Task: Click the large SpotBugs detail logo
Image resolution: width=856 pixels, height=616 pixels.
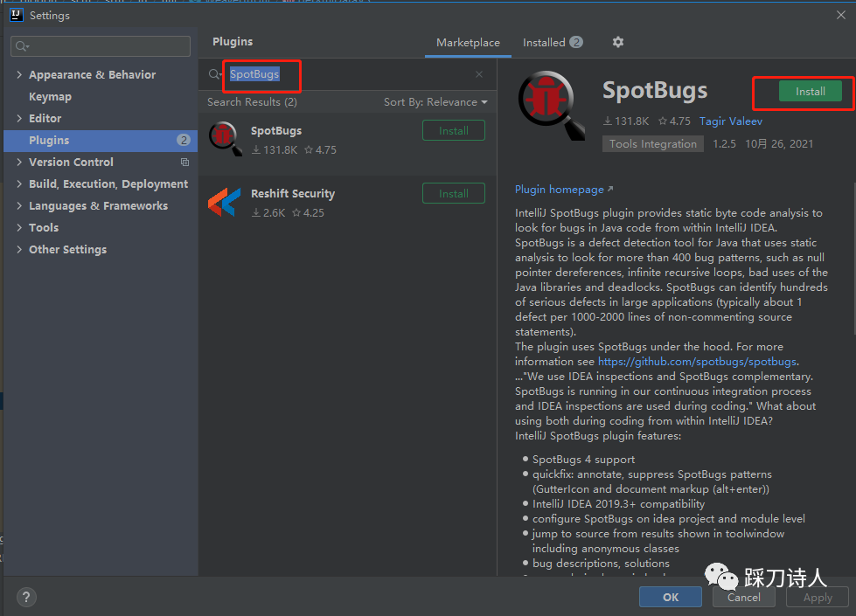Action: point(552,106)
